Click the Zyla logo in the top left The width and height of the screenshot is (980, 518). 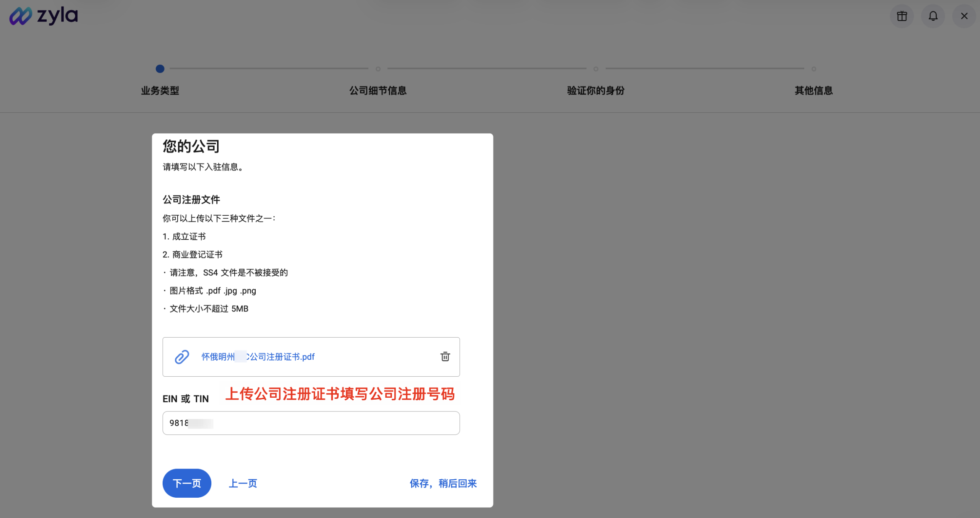[43, 16]
